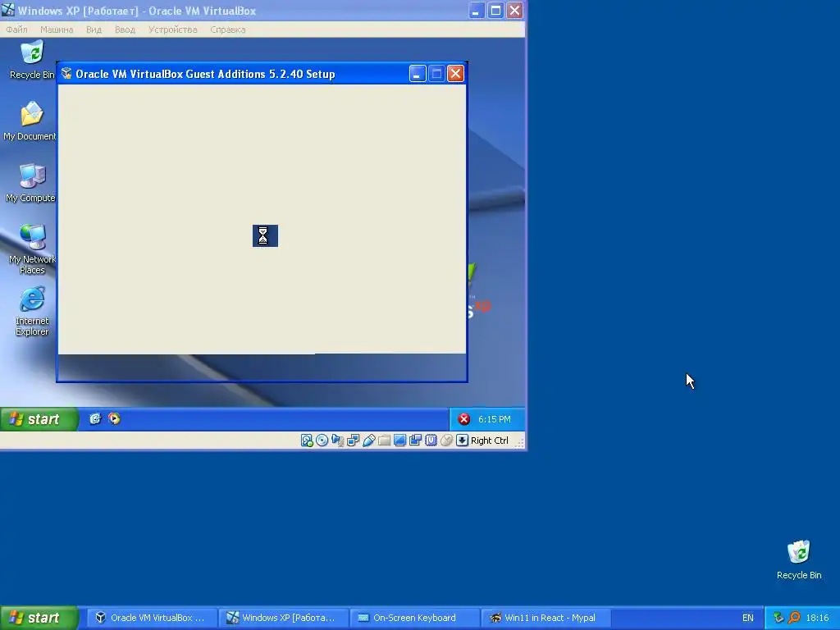This screenshot has height=630, width=840.
Task: Switch to On-Screen Keyboard taskbar button
Action: (414, 618)
